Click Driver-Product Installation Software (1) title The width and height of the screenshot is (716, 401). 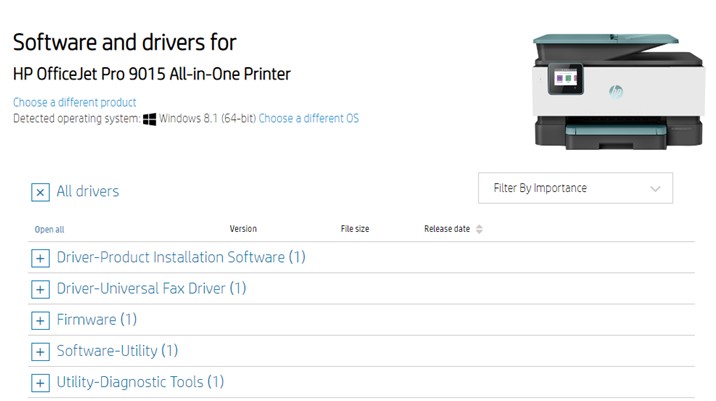(x=181, y=257)
